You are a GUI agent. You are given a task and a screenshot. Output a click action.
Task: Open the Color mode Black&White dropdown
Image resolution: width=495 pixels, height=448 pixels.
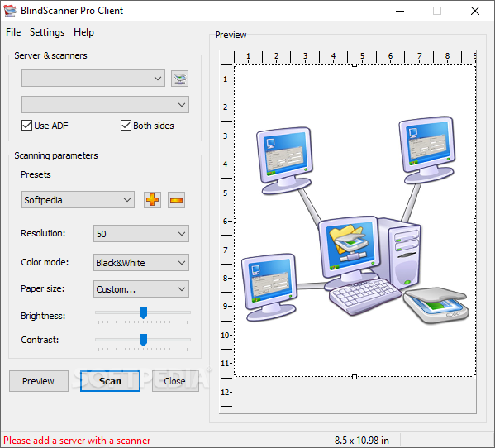[x=141, y=262]
